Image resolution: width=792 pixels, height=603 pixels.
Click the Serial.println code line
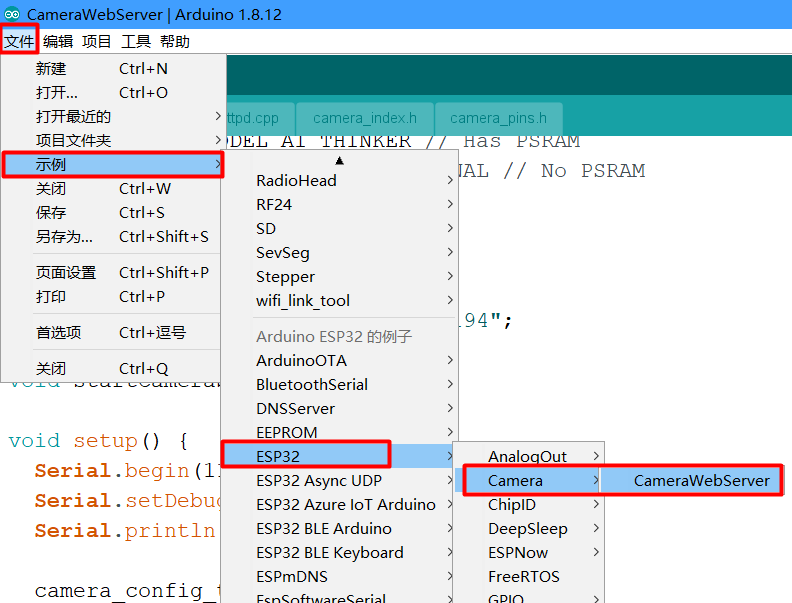pos(127,530)
